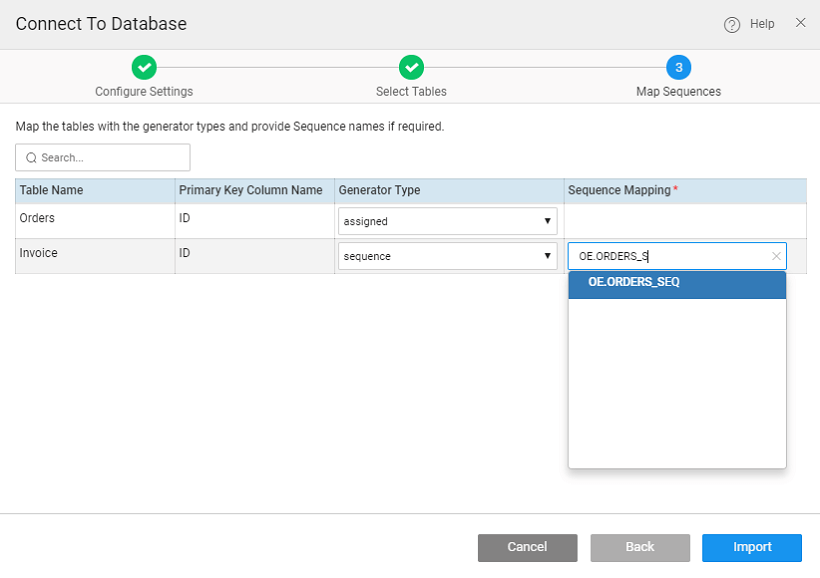Click the step 3 Map Sequences circle

point(678,68)
